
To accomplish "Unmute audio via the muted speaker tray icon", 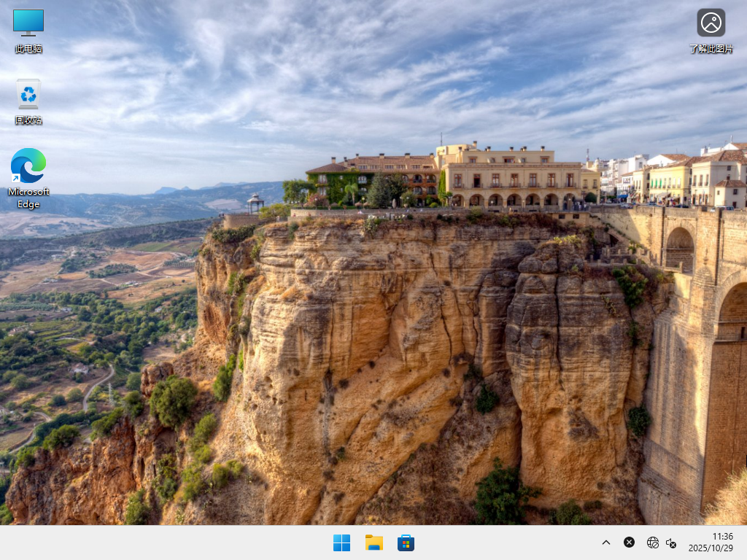I will click(x=671, y=542).
